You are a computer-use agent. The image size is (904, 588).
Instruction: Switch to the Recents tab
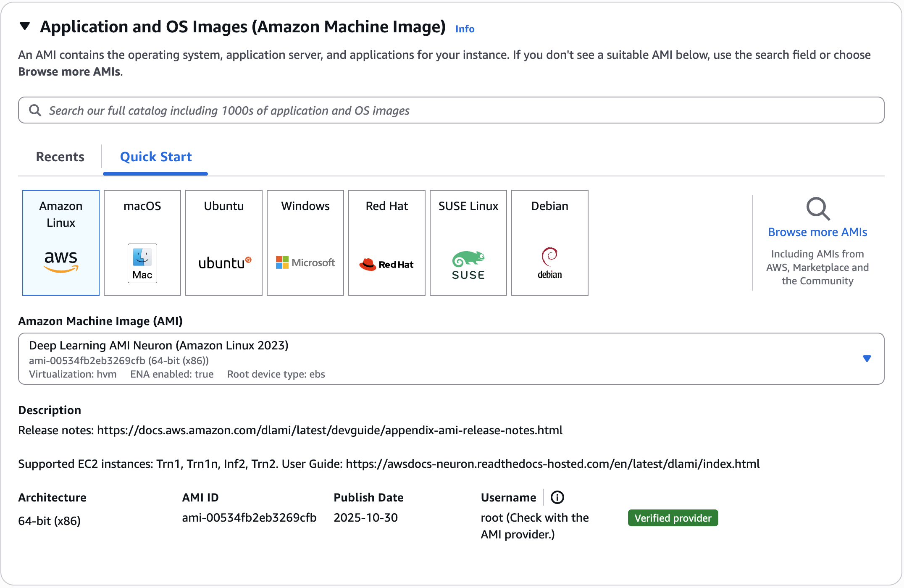60,157
